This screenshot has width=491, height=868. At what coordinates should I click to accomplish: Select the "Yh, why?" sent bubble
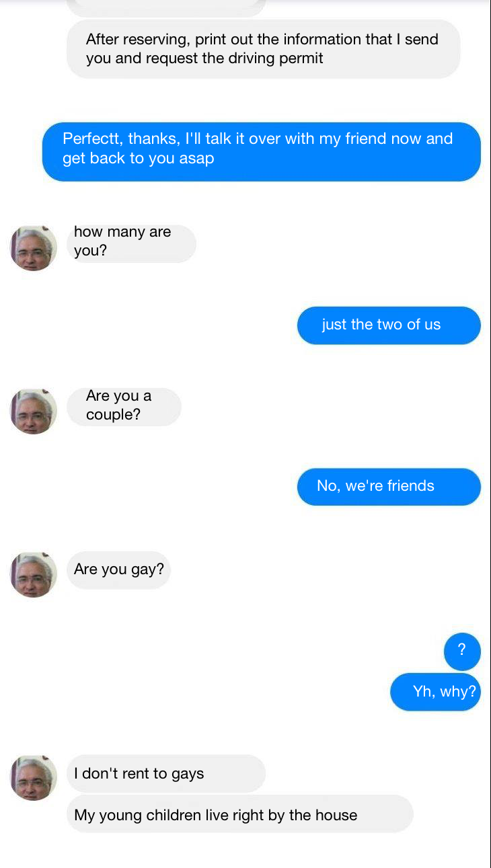tap(435, 692)
